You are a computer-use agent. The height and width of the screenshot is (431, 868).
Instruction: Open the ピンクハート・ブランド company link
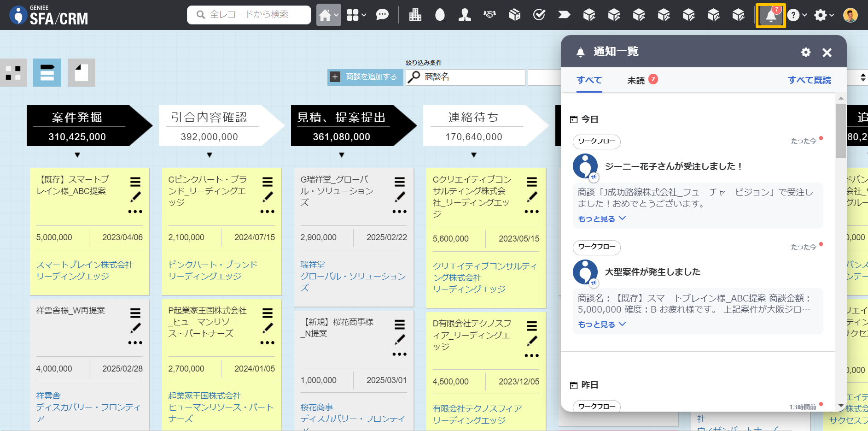(213, 265)
